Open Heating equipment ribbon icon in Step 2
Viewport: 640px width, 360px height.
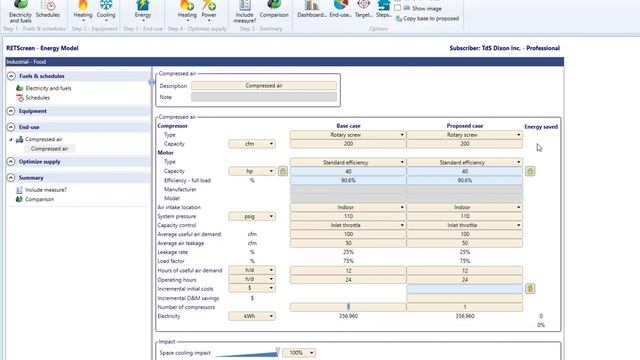pyautogui.click(x=83, y=11)
